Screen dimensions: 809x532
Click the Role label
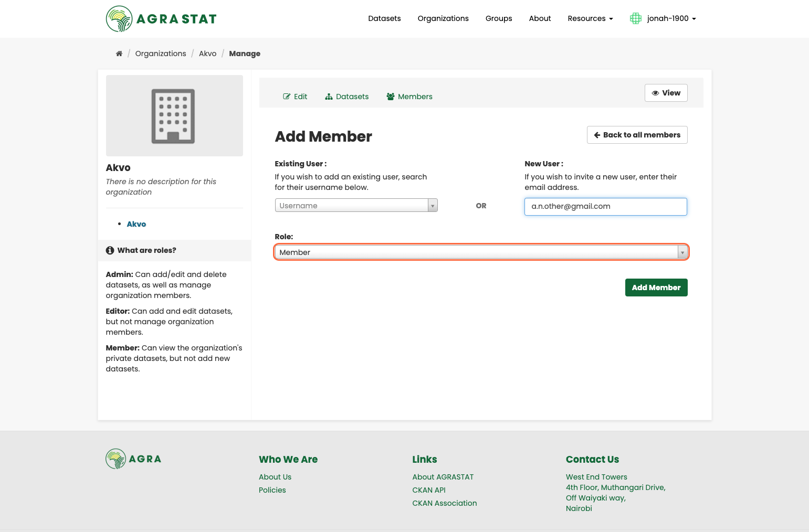point(284,237)
